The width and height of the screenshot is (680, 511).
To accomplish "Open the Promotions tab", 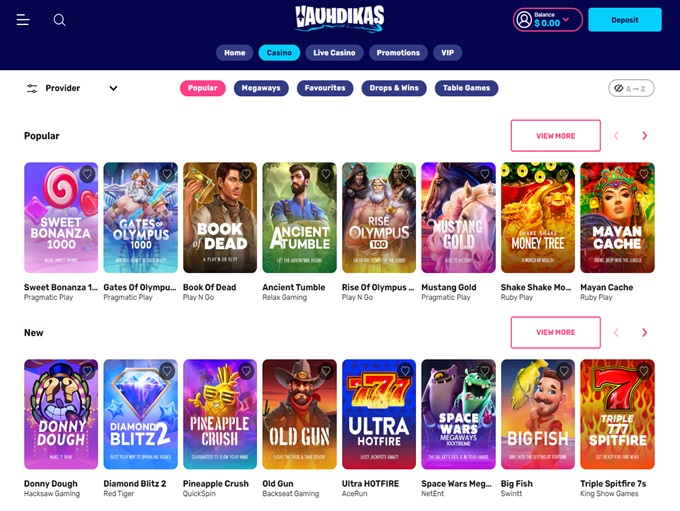I will click(398, 53).
